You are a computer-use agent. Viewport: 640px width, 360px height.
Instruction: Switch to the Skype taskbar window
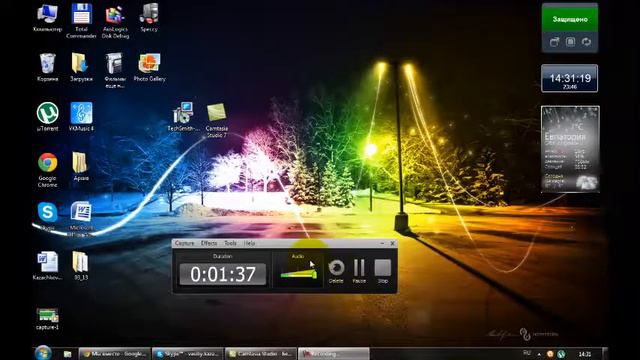(x=188, y=354)
